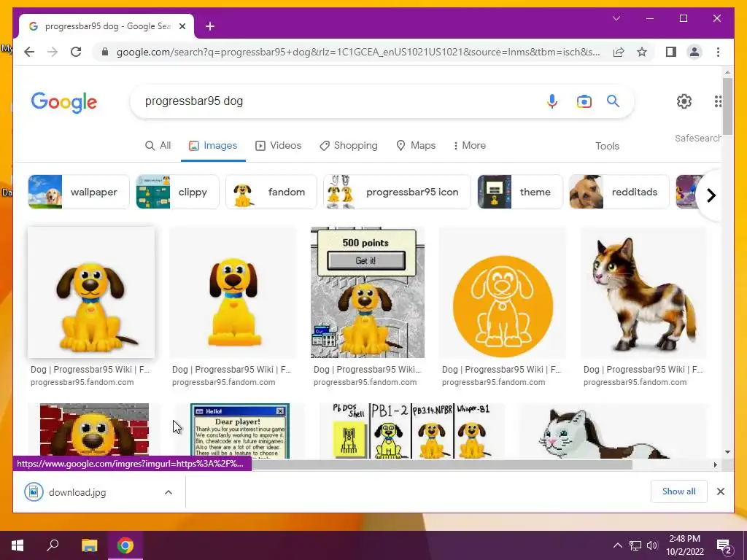Reload the current page
This screenshot has height=560, width=747.
[76, 52]
